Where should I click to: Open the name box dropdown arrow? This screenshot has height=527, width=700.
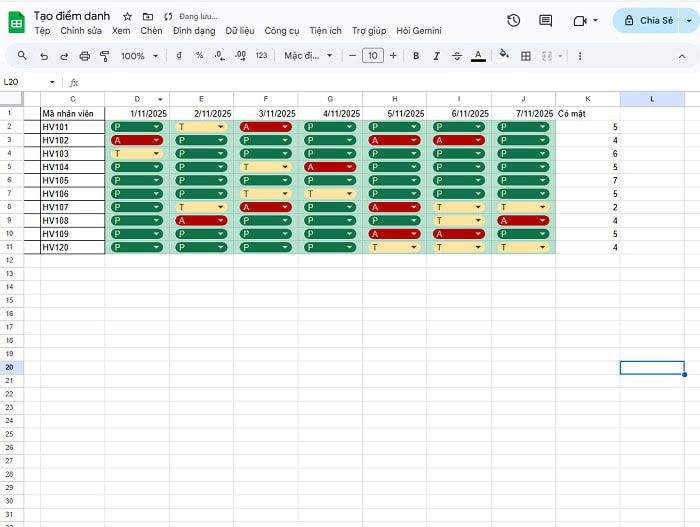52,82
